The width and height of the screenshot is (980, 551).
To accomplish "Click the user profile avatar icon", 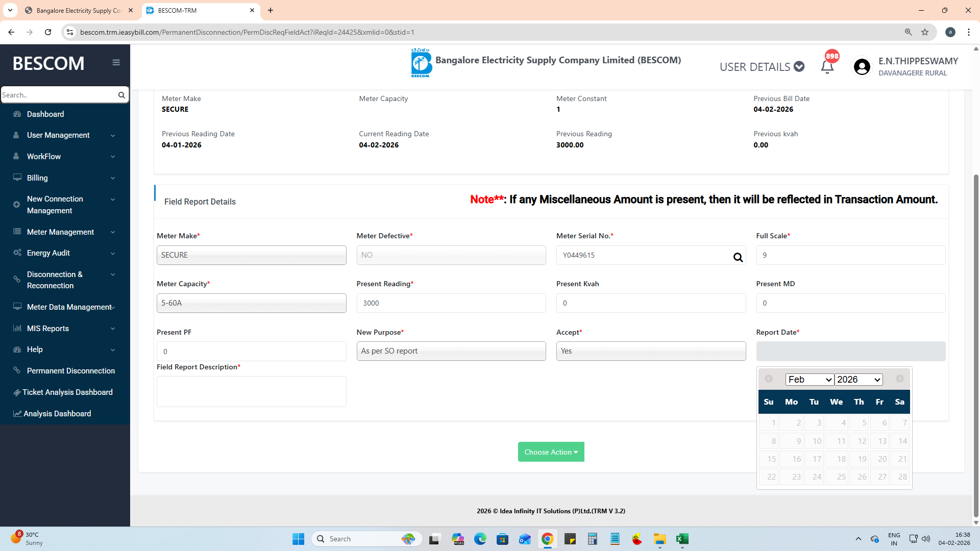I will tap(862, 67).
